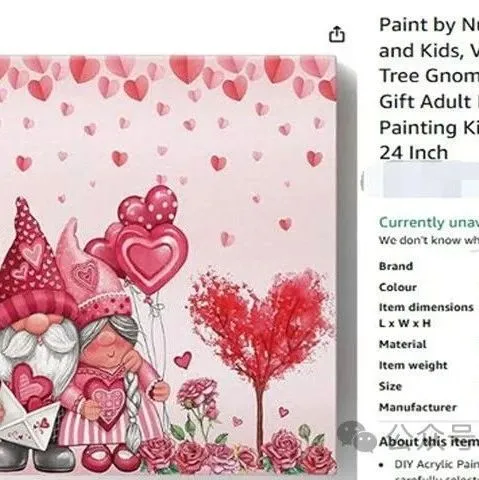Click the 24 Inch text in title
The width and height of the screenshot is (479, 480).
tap(413, 153)
